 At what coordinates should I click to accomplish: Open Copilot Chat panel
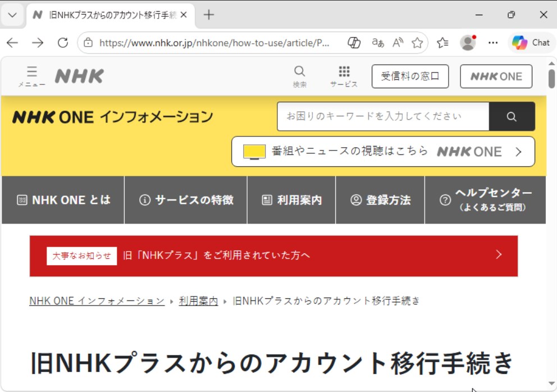point(531,43)
